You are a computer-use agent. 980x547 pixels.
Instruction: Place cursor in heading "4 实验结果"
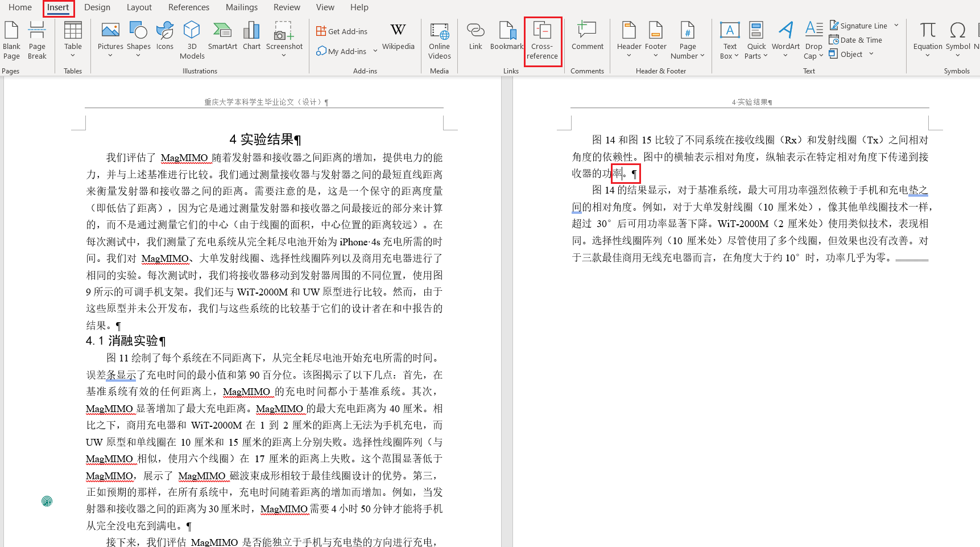coord(265,139)
